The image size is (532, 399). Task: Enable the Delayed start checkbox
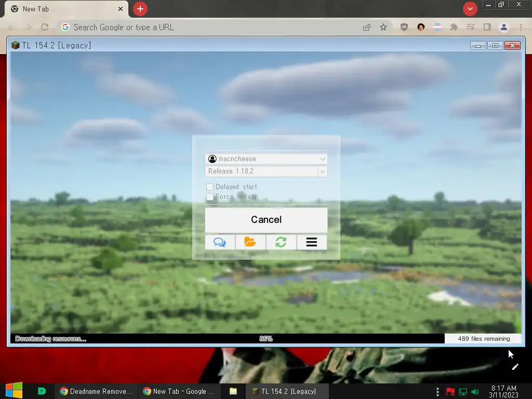(210, 187)
